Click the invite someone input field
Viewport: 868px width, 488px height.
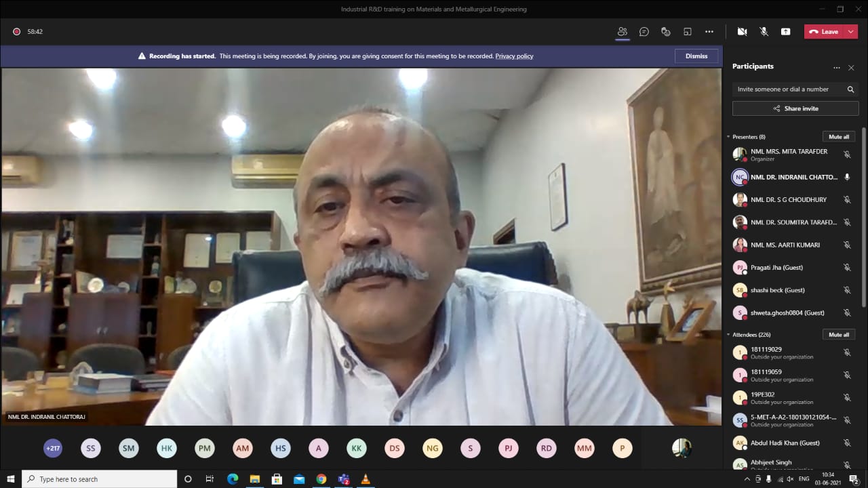(x=787, y=89)
